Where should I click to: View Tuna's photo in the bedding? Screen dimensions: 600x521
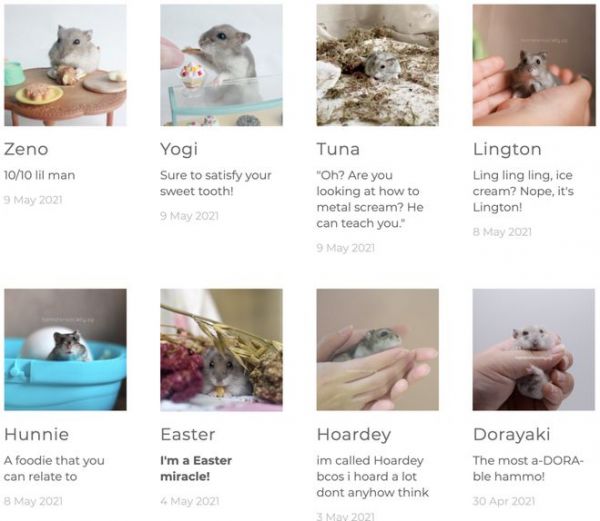point(378,65)
